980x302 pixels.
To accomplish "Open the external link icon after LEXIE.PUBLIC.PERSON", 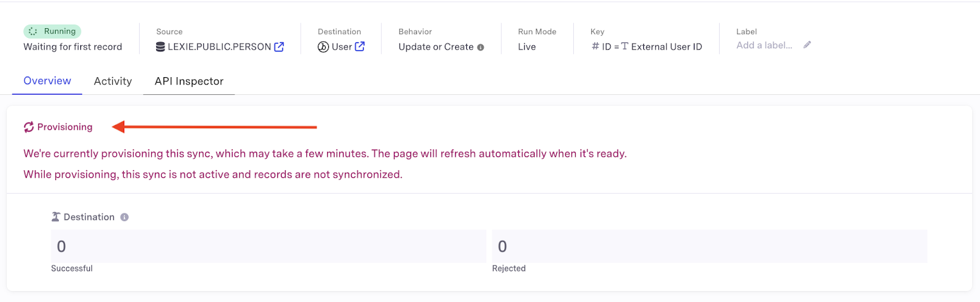I will [x=279, y=47].
